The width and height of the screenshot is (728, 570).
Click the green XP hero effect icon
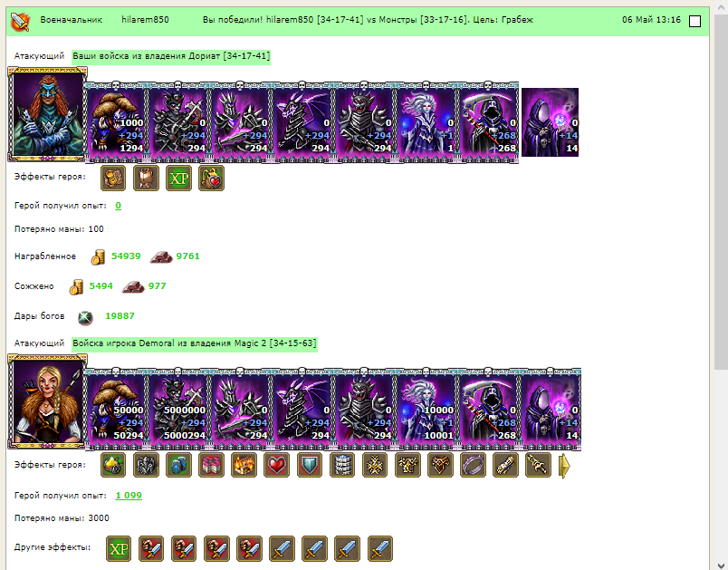pos(178,178)
